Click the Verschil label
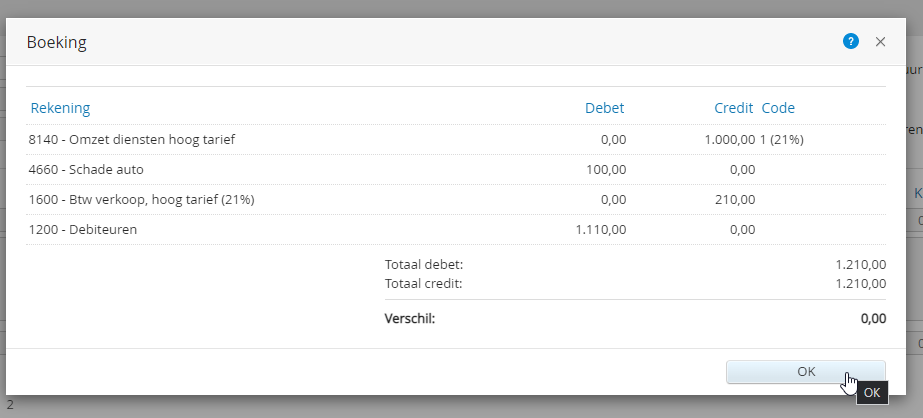This screenshot has width=923, height=418. [410, 319]
